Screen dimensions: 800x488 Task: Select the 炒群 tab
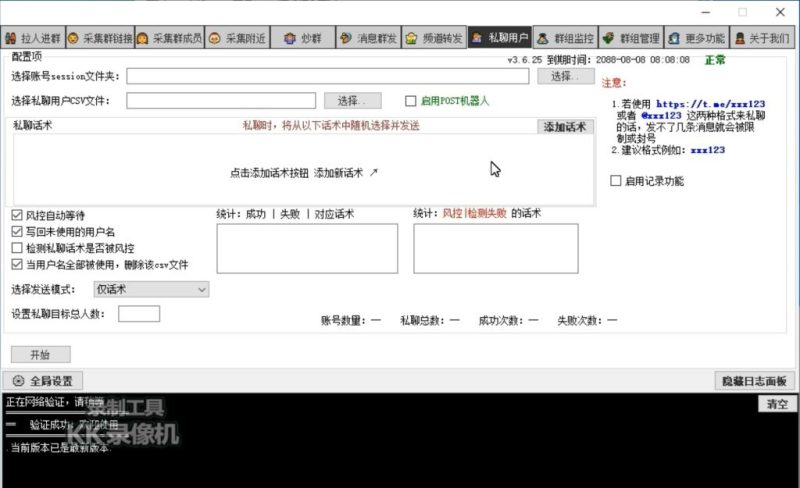click(x=303, y=38)
